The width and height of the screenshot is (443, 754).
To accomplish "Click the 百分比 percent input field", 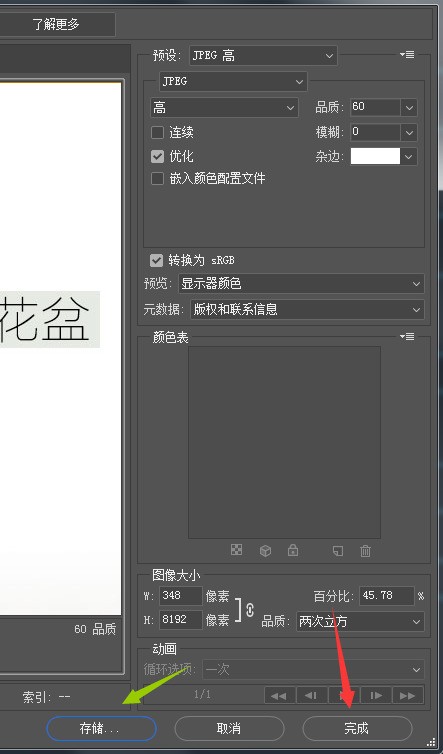I will point(387,596).
